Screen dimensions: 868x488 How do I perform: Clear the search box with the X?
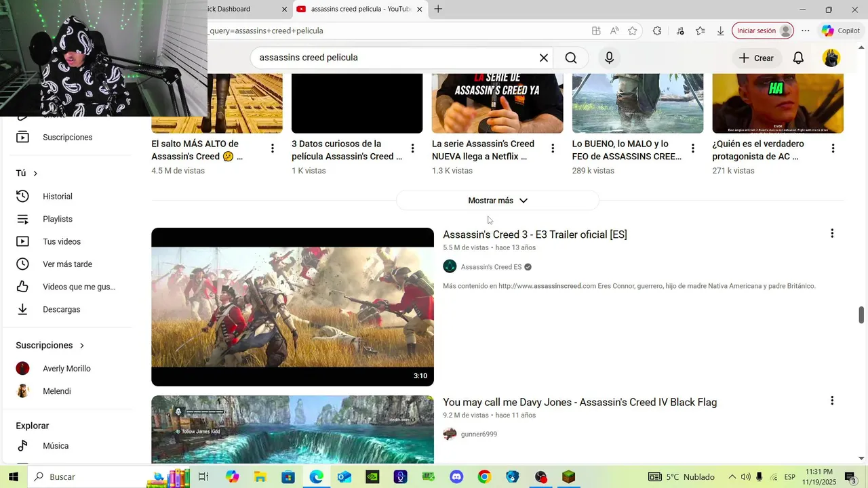point(543,58)
